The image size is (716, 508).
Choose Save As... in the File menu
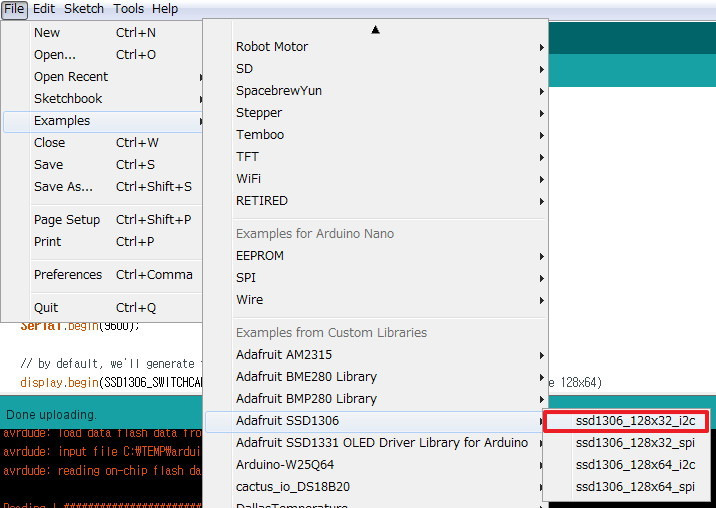(x=103, y=187)
